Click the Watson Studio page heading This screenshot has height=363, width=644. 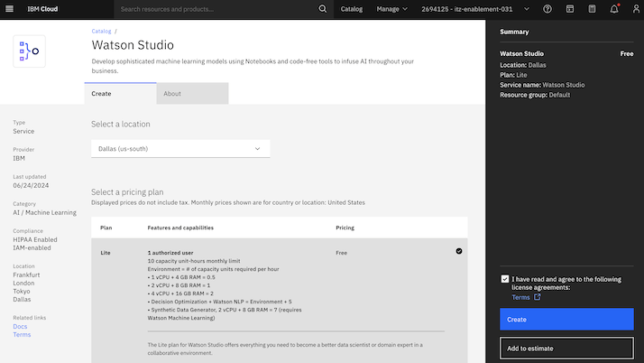133,45
